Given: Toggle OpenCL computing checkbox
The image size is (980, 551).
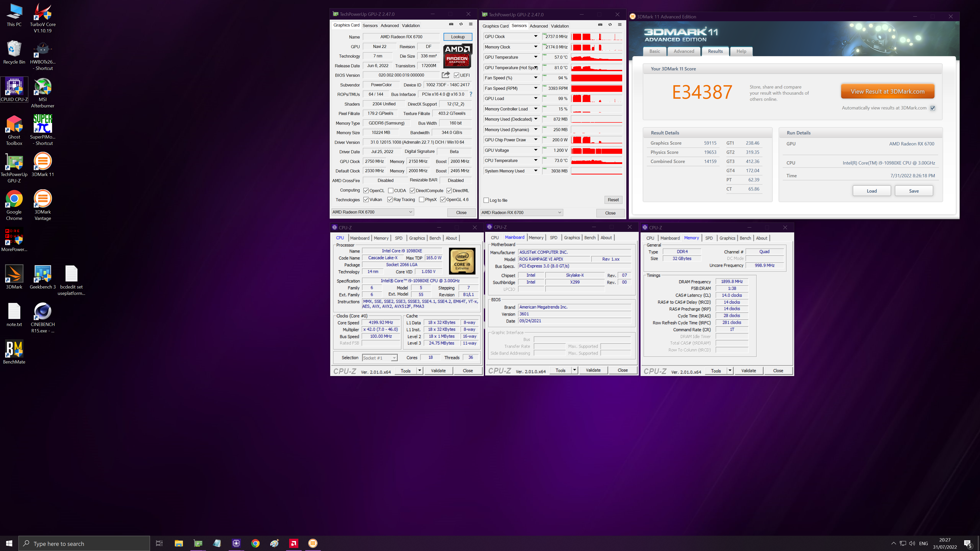Looking at the screenshot, I should (366, 191).
